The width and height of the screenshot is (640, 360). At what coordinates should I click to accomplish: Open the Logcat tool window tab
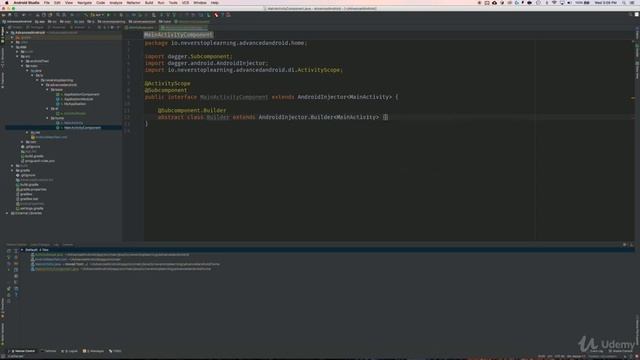coord(70,351)
